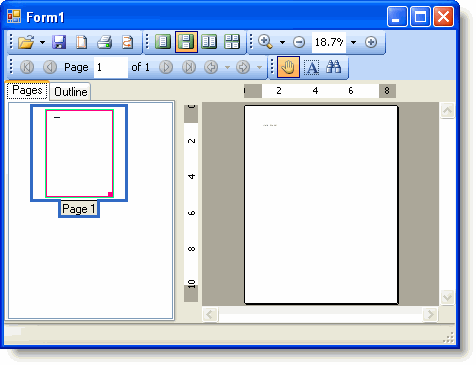The image size is (476, 365).
Task: Select the Page 1 thumbnail
Action: coord(79,153)
